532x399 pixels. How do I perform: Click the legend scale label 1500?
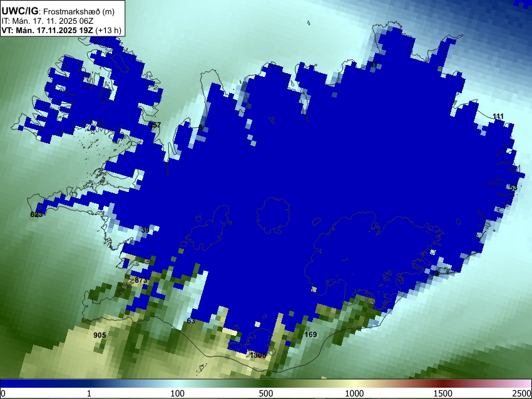pos(443,393)
